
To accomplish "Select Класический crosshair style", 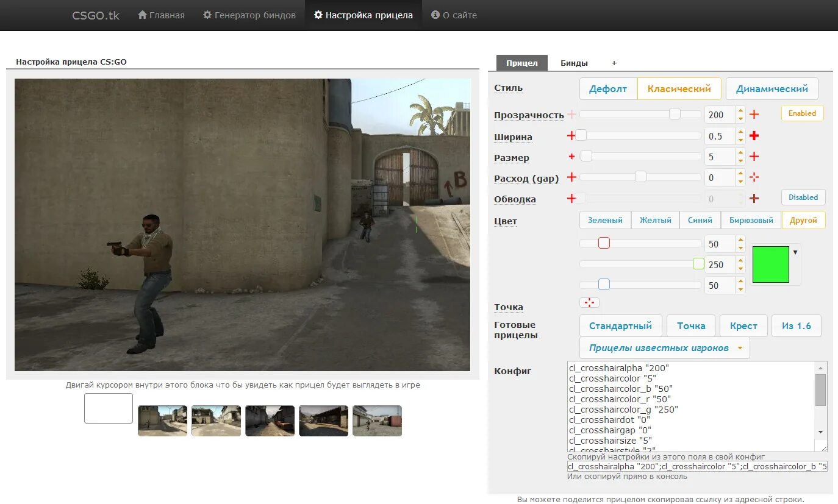I will click(679, 88).
